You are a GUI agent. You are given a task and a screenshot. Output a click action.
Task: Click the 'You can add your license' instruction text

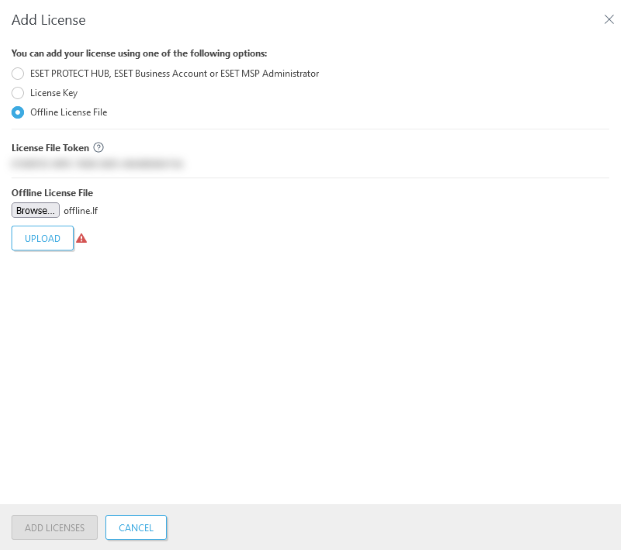[x=139, y=53]
